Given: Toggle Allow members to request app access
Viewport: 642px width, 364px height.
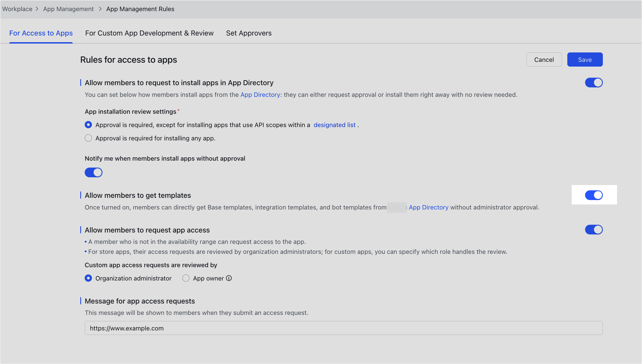Looking at the screenshot, I should 594,229.
